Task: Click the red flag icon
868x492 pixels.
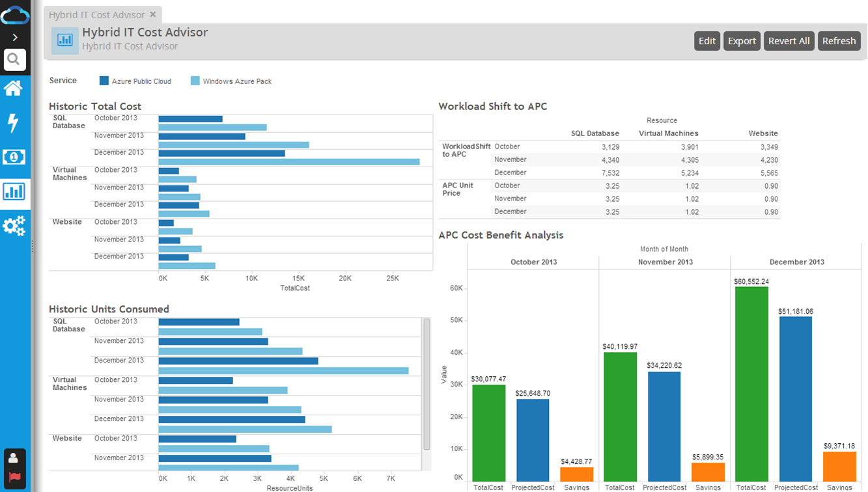Action: tap(14, 477)
